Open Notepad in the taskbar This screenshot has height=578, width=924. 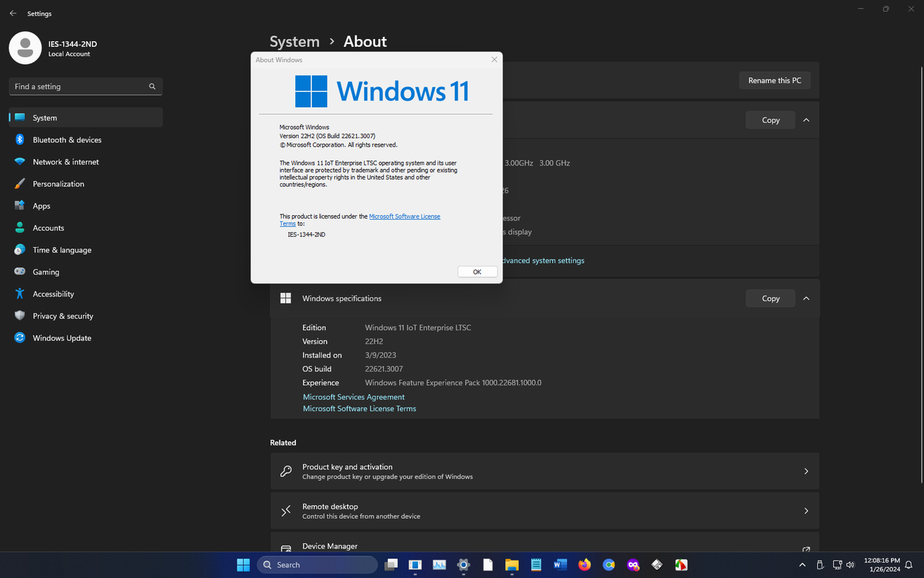pyautogui.click(x=536, y=565)
